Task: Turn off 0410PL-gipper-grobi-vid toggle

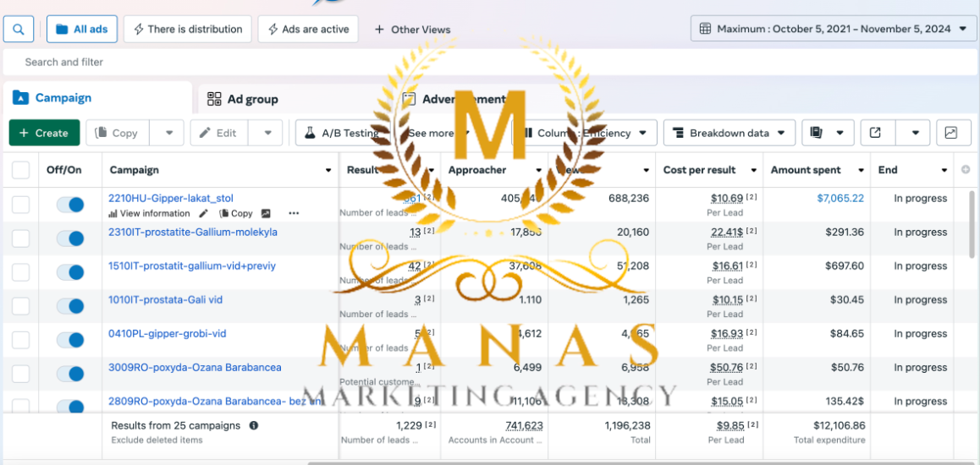Action: coord(70,340)
